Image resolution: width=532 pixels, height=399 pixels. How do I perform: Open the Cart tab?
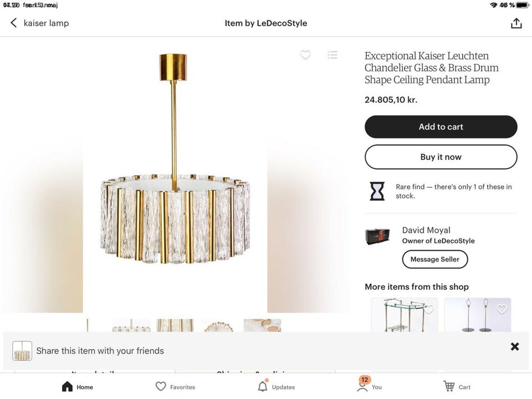[x=457, y=387]
